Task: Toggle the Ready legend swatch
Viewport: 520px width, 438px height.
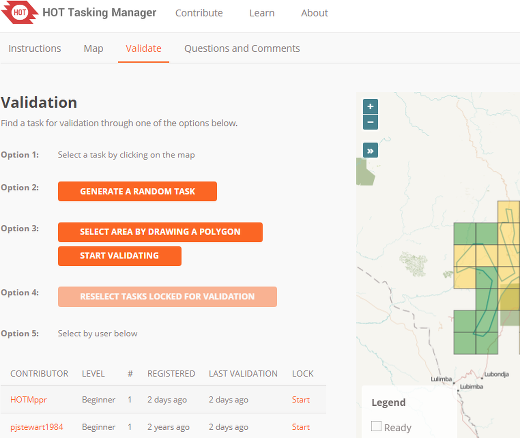Action: 376,426
